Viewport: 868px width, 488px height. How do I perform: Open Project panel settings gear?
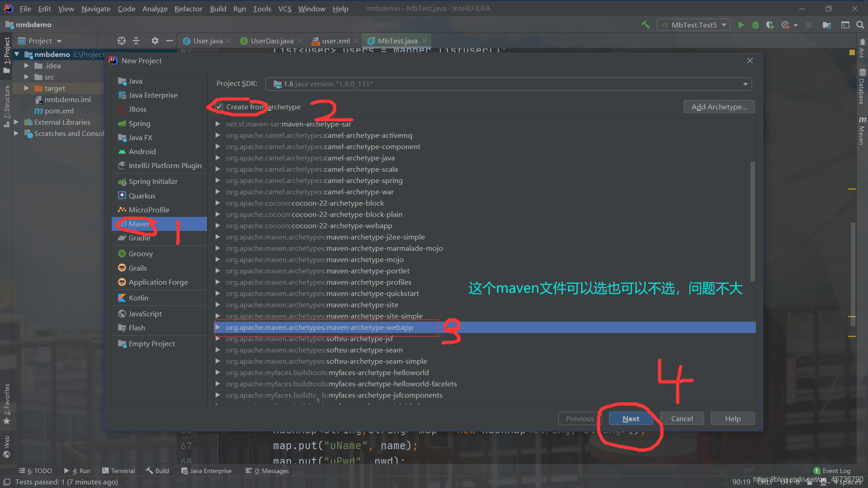pos(155,41)
